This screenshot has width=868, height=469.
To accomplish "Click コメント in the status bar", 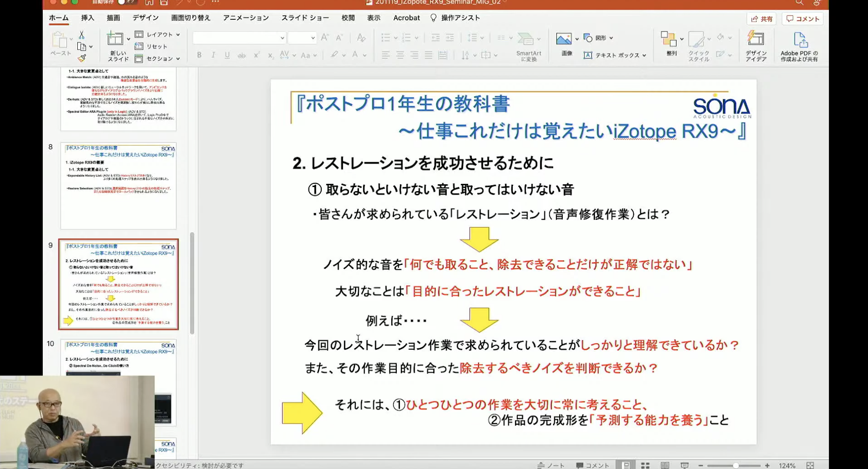I will click(593, 465).
